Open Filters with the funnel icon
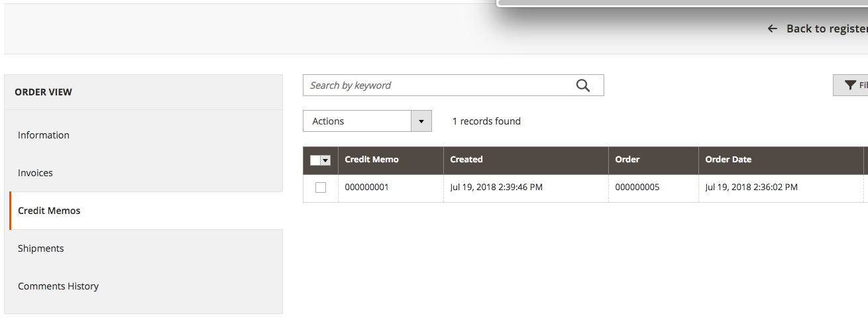 (851, 85)
